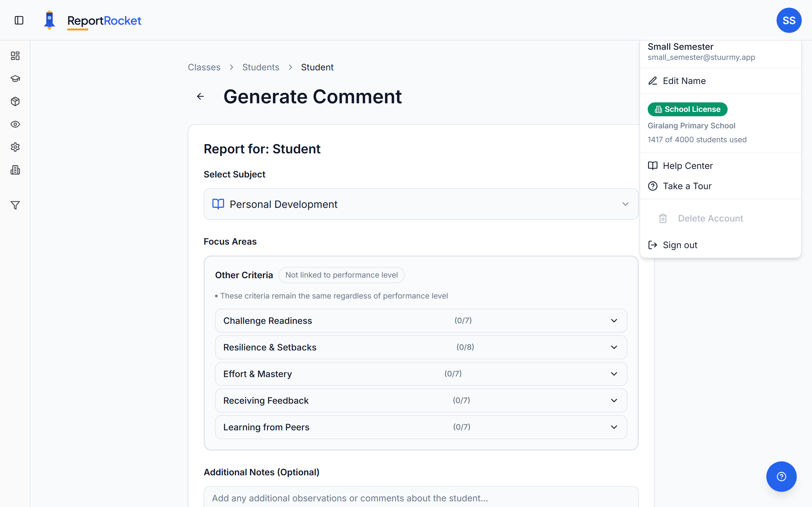The width and height of the screenshot is (812, 507).
Task: Open the floating help question-mark bubble
Action: [x=781, y=476]
